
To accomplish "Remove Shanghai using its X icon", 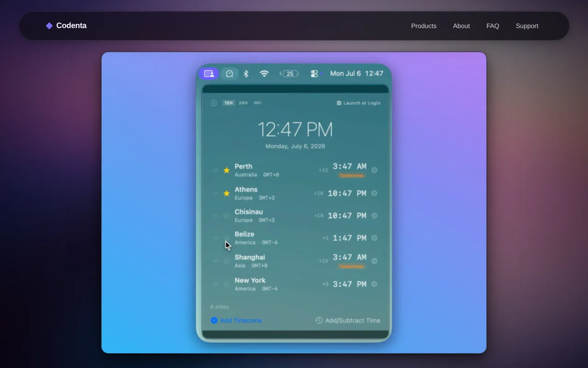I will click(374, 261).
